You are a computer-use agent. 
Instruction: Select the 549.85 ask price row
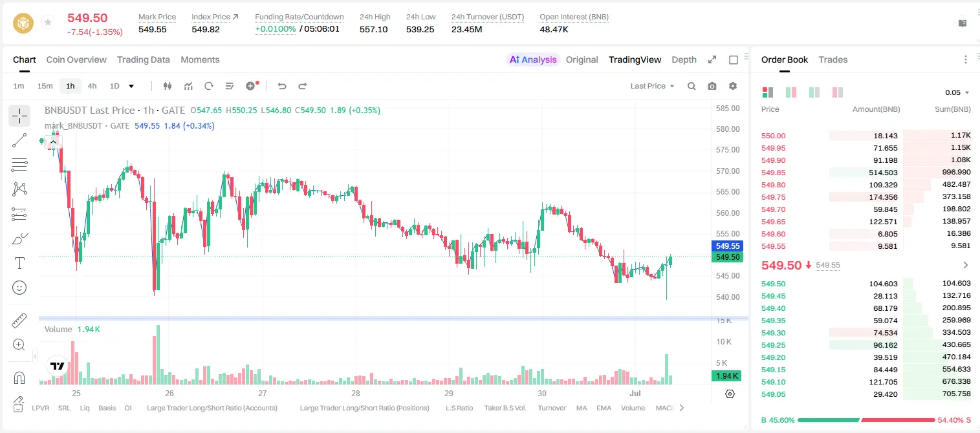coord(866,173)
